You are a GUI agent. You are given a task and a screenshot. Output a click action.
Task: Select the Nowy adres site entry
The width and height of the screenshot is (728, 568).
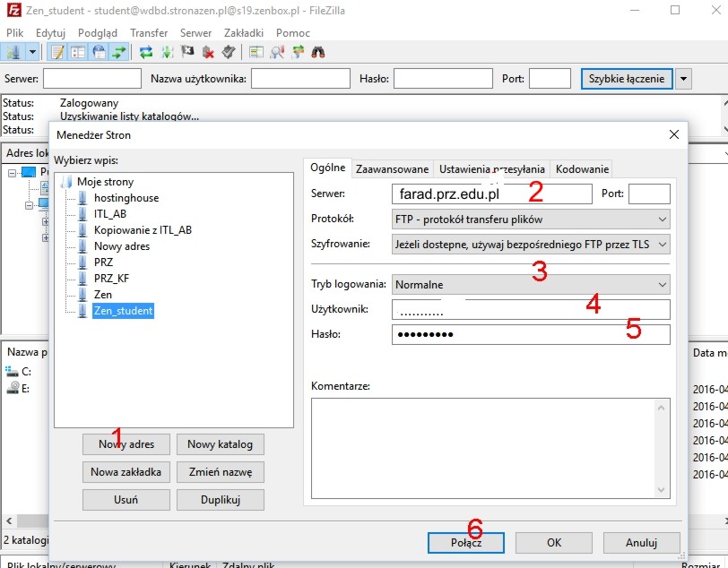pos(122,246)
